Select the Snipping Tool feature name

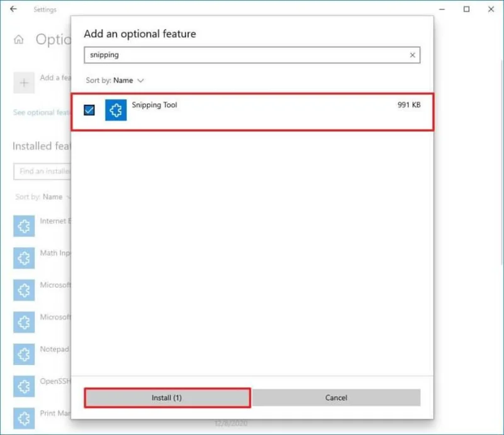[154, 105]
